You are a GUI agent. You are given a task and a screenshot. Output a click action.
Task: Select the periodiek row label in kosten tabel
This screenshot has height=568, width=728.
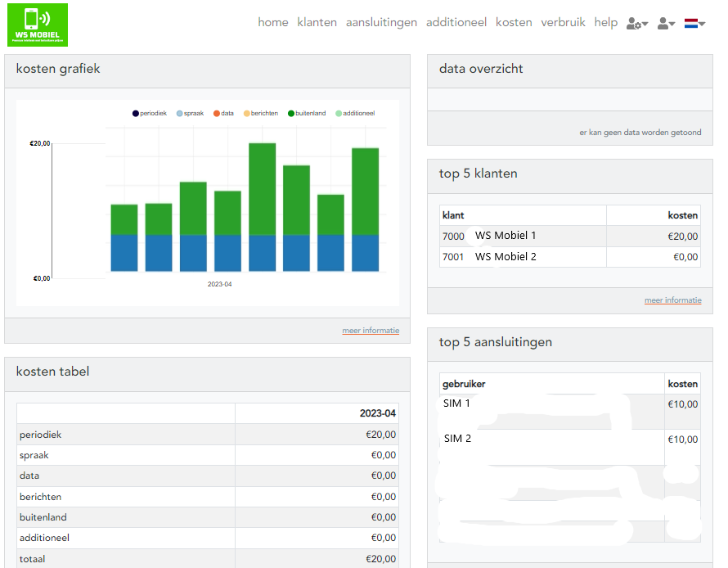pos(40,435)
